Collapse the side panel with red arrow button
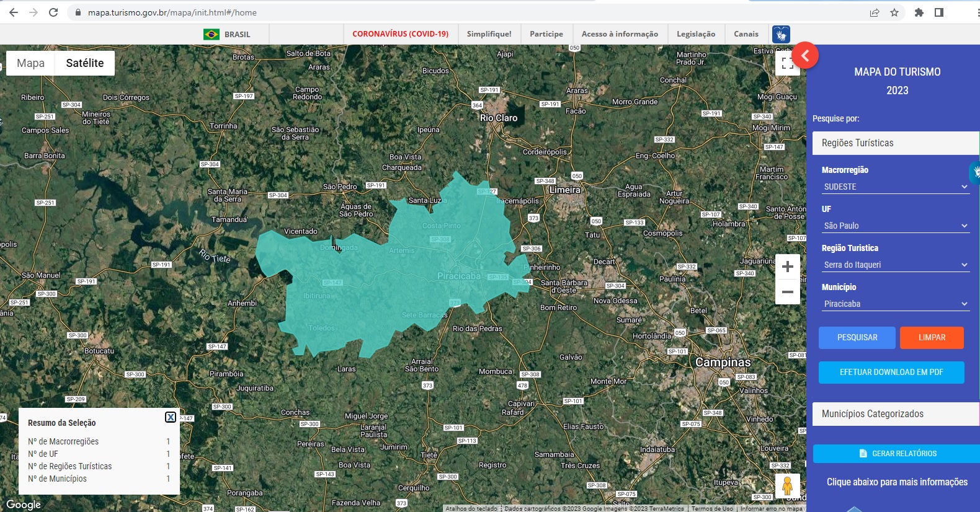Image resolution: width=980 pixels, height=512 pixels. (804, 56)
